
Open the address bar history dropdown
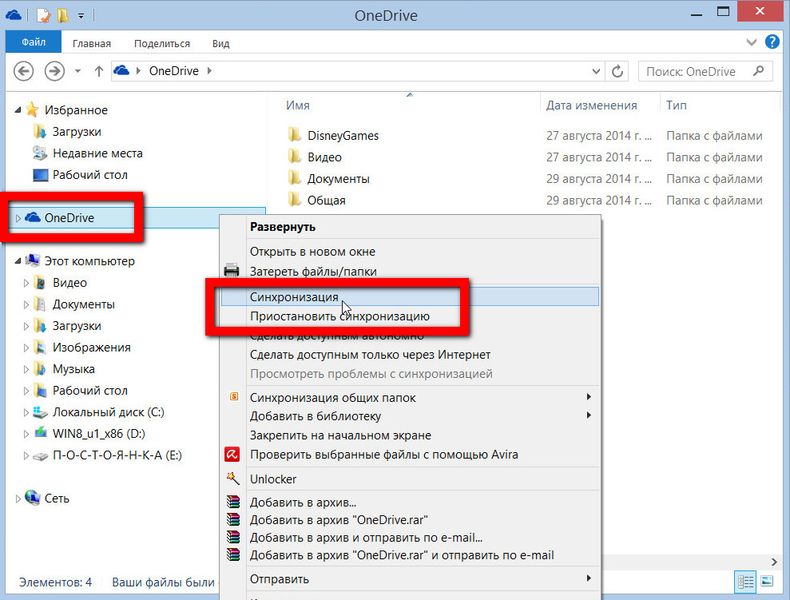click(596, 71)
